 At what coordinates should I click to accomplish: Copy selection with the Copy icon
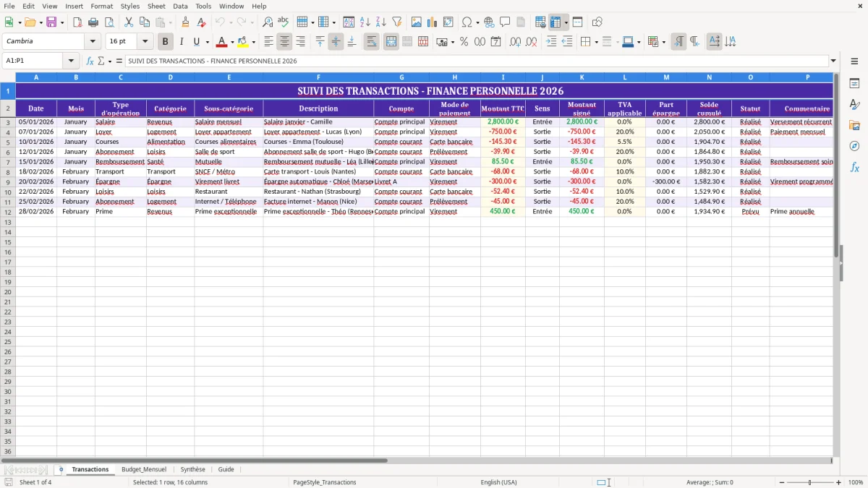pyautogui.click(x=145, y=22)
